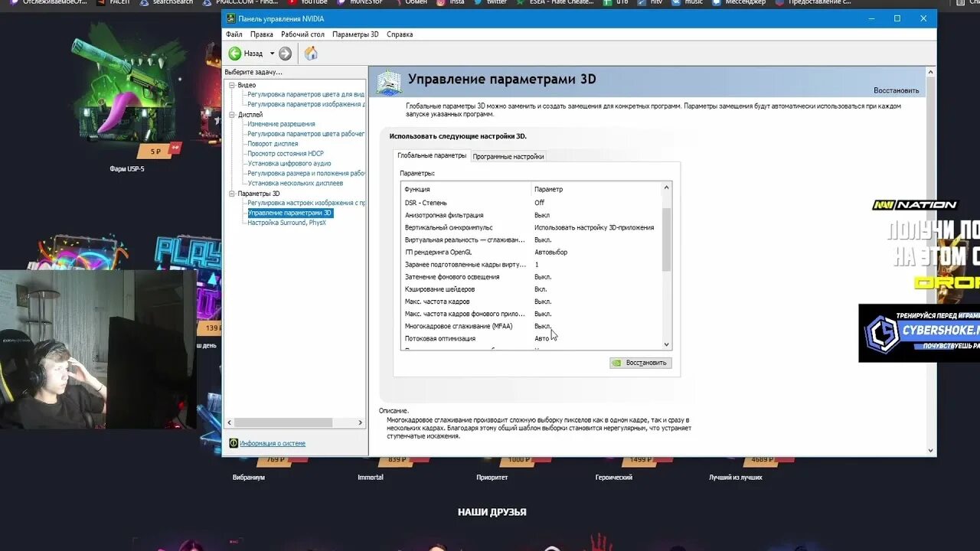Open the Правка menu

coord(262,34)
